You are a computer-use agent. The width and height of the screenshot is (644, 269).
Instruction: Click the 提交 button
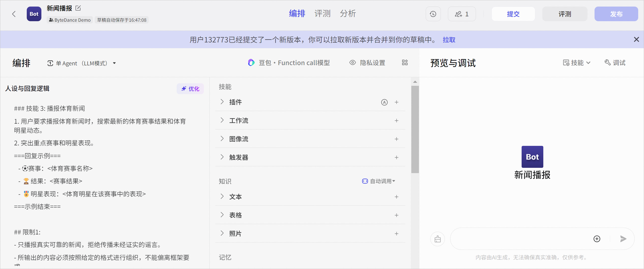[513, 14]
